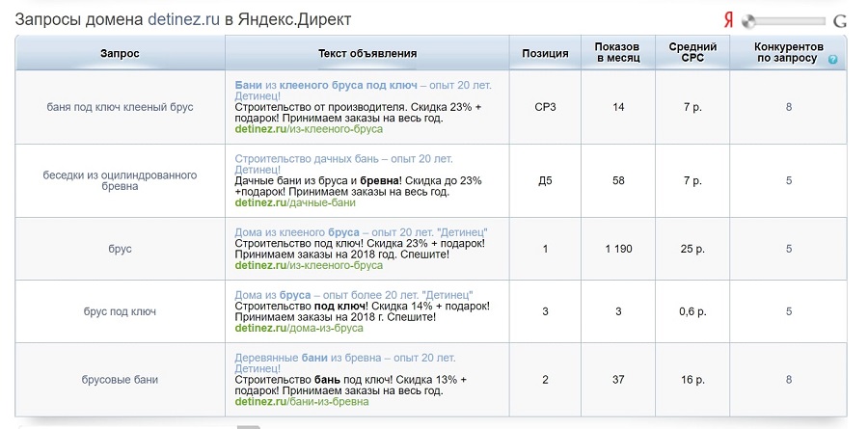Click ad text 'Дачные бани из бруса и бревна!'
This screenshot has height=429, width=868.
[x=319, y=180]
